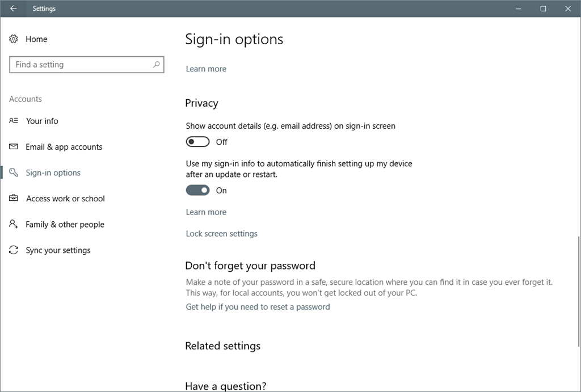581x392 pixels.
Task: Click the Have a question? heading
Action: point(226,386)
